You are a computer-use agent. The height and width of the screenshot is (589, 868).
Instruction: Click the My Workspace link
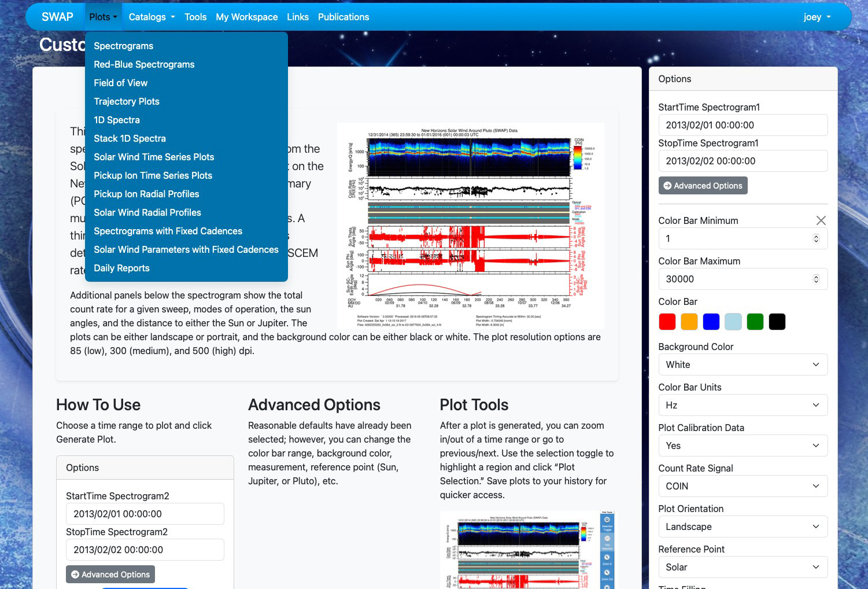246,17
